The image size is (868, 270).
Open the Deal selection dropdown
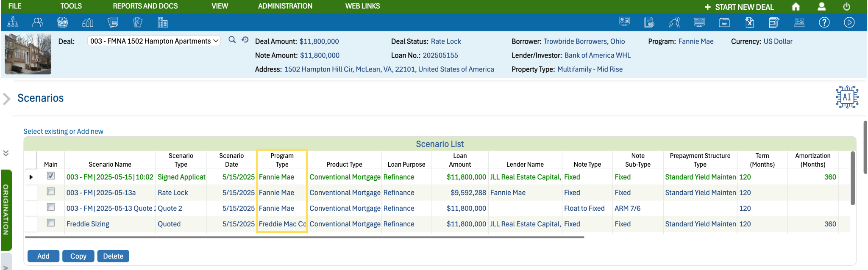tap(154, 41)
